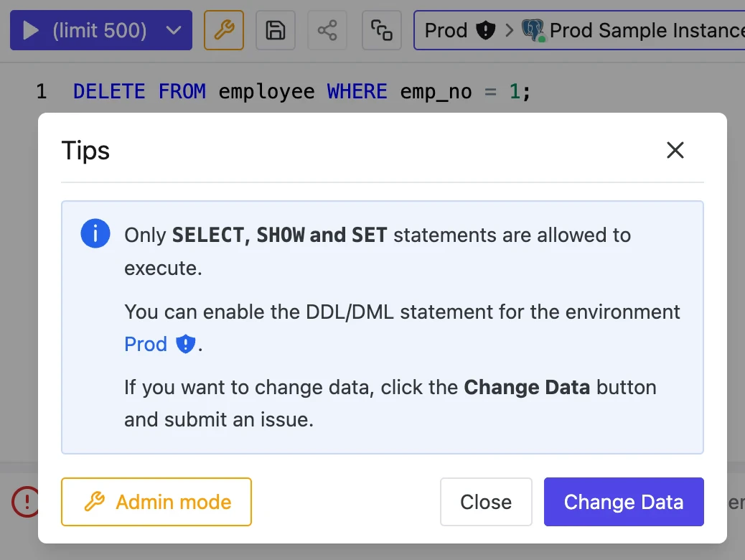Screen dimensions: 745x560
Task: Click the DELETE statement on editor line 1
Action: pos(109,91)
